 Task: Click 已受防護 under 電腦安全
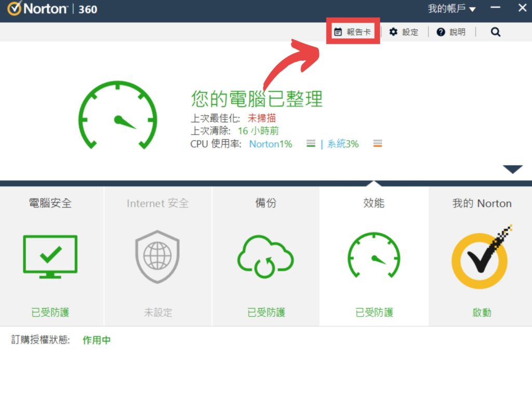click(50, 312)
